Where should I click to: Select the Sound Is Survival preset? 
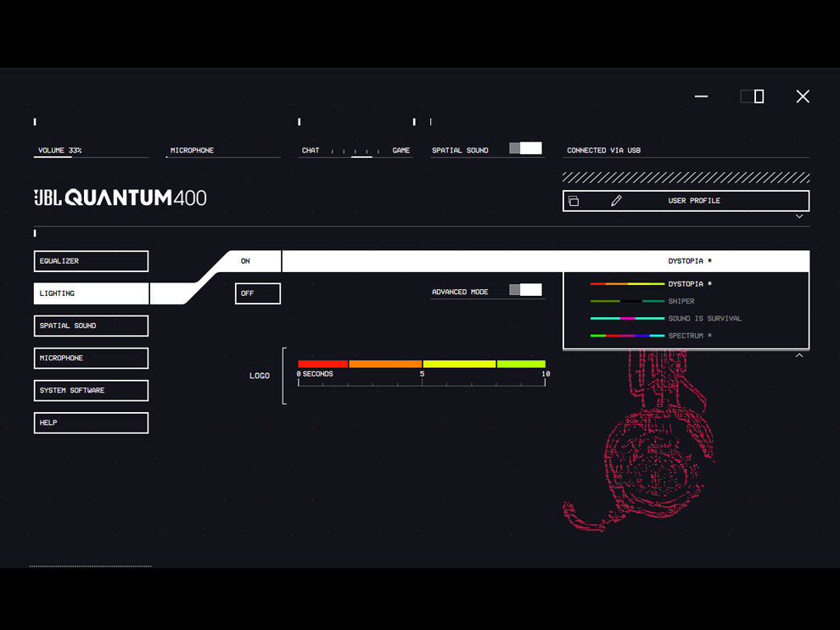click(686, 319)
